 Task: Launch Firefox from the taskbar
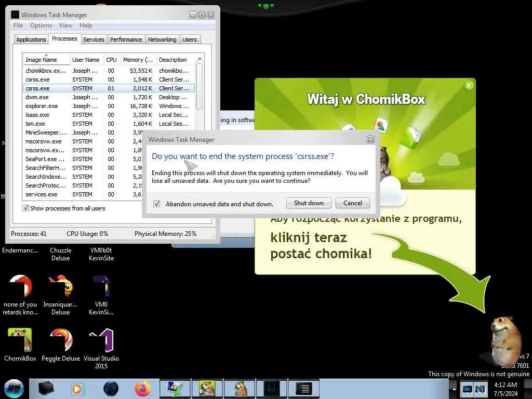point(143,389)
